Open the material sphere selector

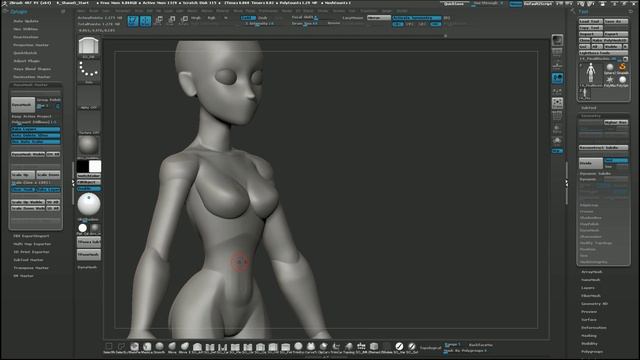point(89,146)
